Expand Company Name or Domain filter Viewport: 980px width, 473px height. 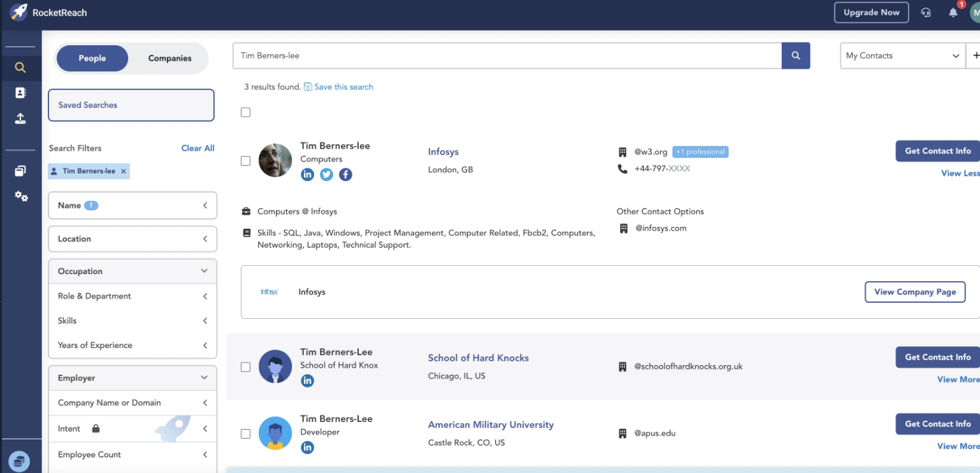133,403
